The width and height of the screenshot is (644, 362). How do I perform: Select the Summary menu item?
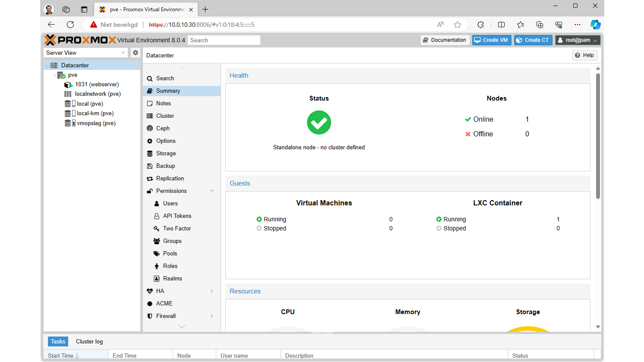pyautogui.click(x=181, y=91)
